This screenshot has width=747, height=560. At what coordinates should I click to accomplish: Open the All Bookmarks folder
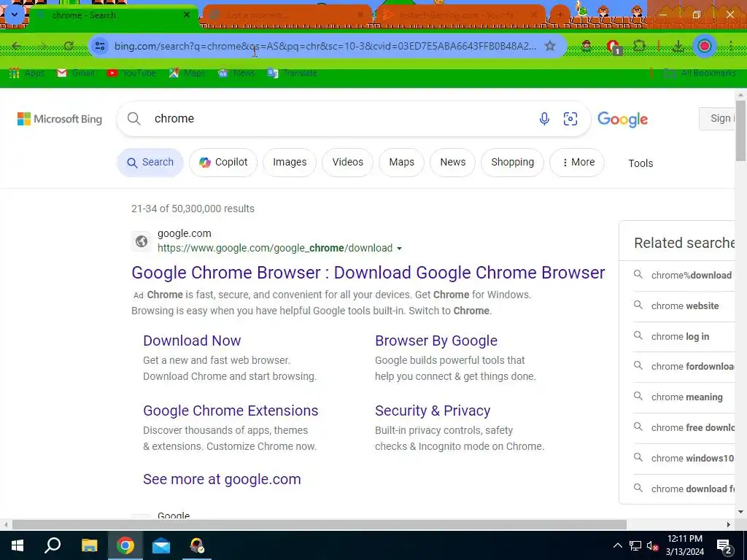click(x=700, y=73)
